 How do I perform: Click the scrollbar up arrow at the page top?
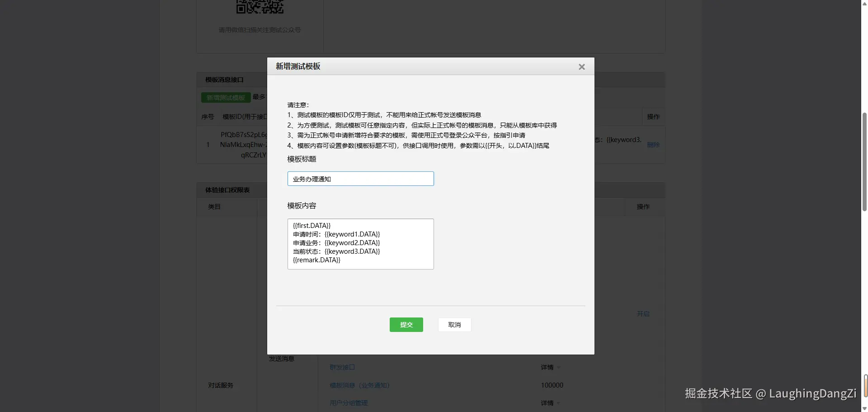[864, 4]
